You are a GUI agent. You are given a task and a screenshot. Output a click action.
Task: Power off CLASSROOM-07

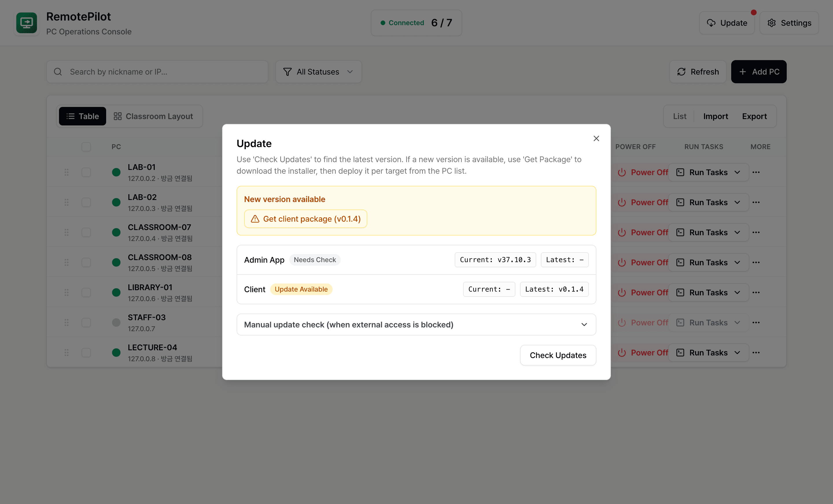click(x=642, y=232)
